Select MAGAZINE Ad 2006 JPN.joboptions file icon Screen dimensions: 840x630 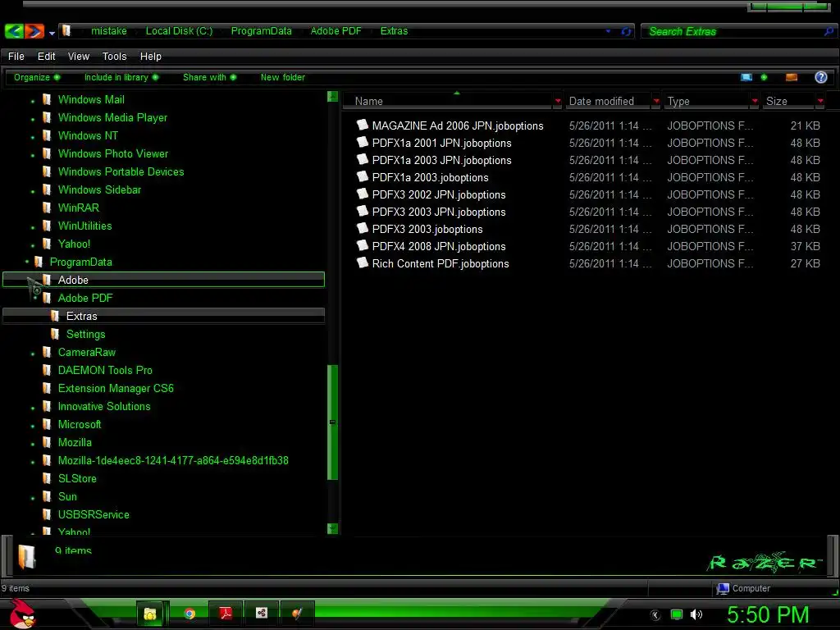pos(363,125)
